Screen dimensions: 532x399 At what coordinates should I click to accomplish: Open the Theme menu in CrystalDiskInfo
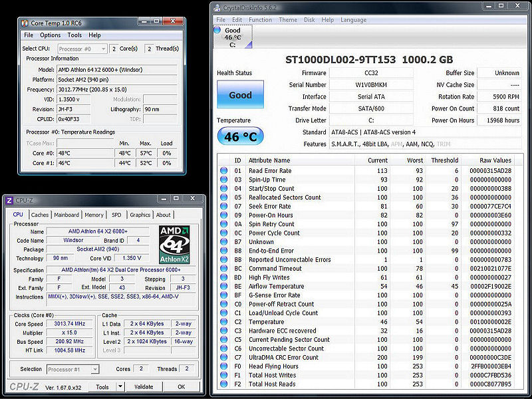288,20
